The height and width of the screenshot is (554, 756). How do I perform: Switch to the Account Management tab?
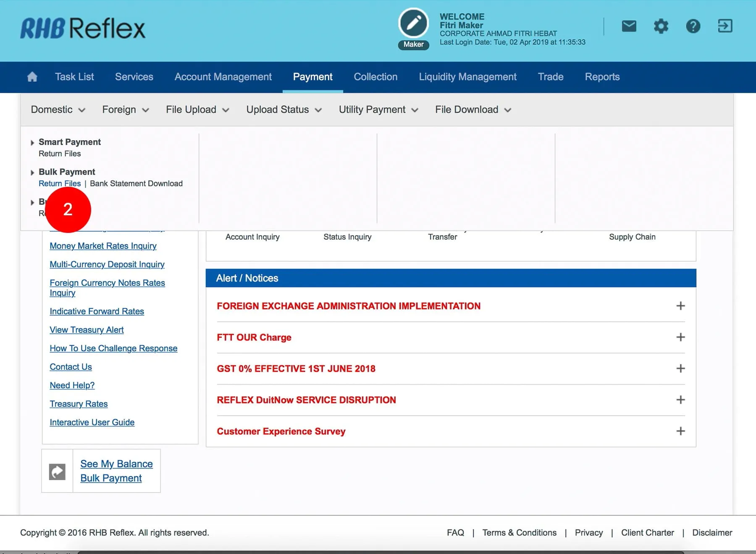[223, 77]
